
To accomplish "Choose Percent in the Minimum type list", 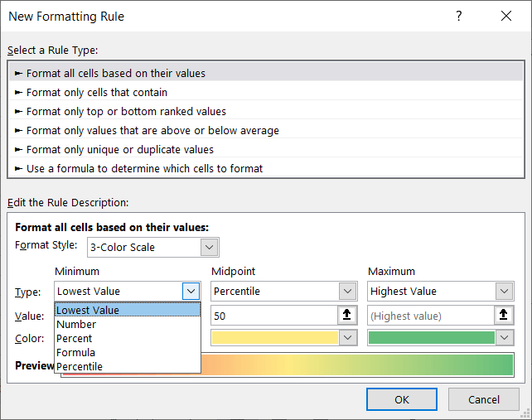I will click(x=75, y=339).
